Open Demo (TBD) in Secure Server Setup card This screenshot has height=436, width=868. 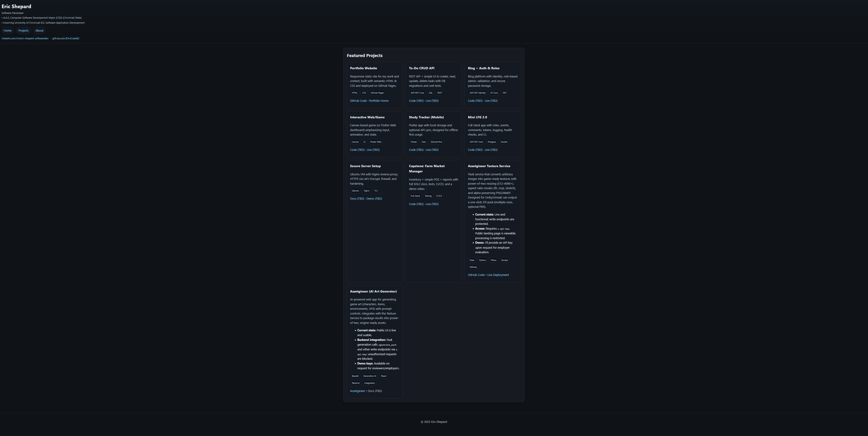point(374,199)
